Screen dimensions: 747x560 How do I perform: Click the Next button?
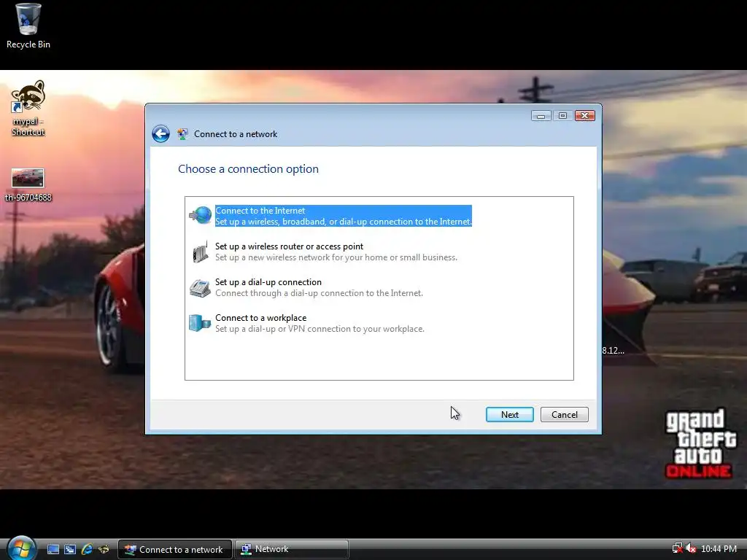click(x=510, y=414)
